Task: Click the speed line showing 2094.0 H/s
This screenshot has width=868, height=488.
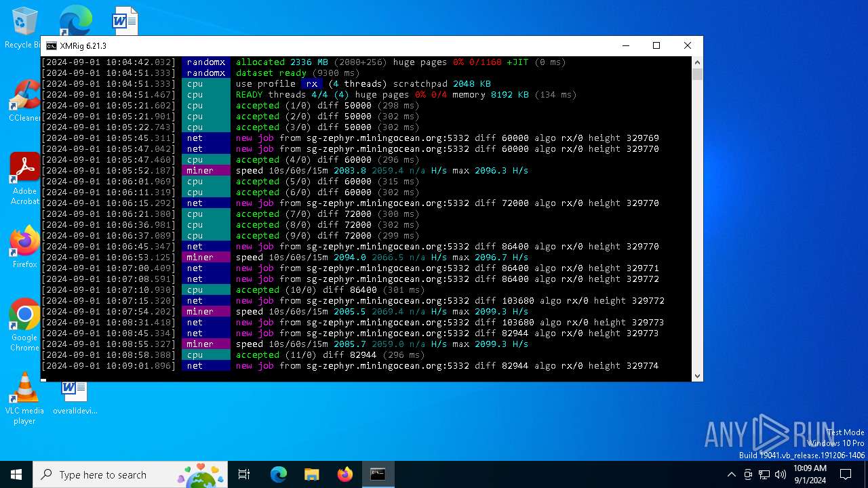Action: pyautogui.click(x=285, y=258)
